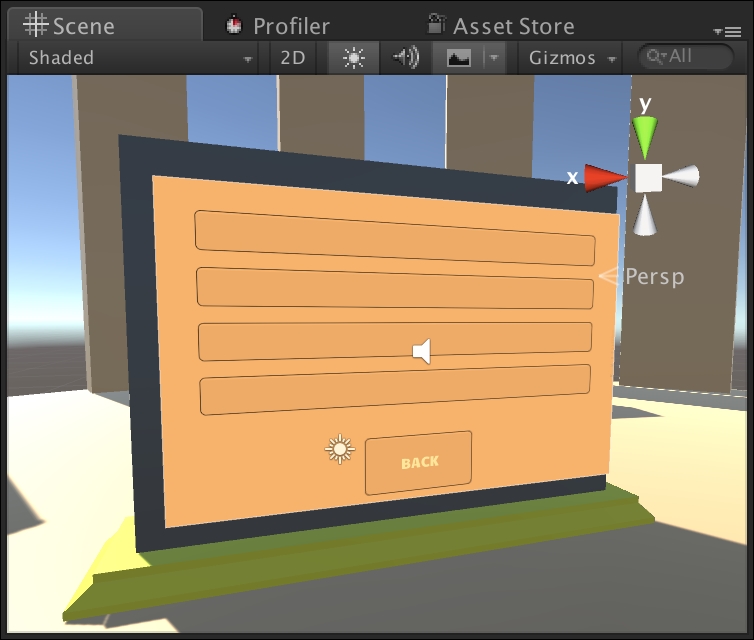Click the Scene grid icon
The image size is (754, 640).
[x=36, y=25]
